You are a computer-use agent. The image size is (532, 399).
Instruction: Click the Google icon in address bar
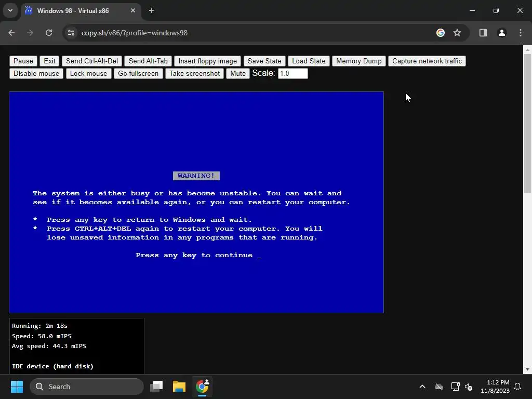pyautogui.click(x=441, y=33)
